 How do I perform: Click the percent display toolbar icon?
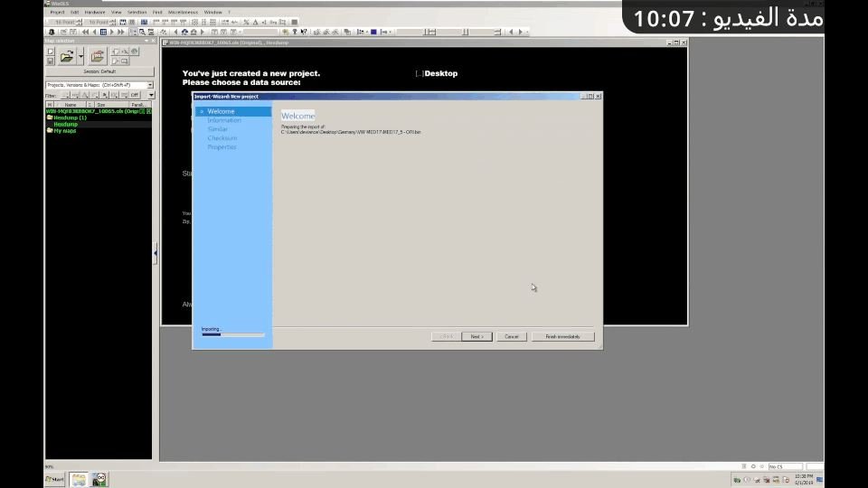click(246, 22)
